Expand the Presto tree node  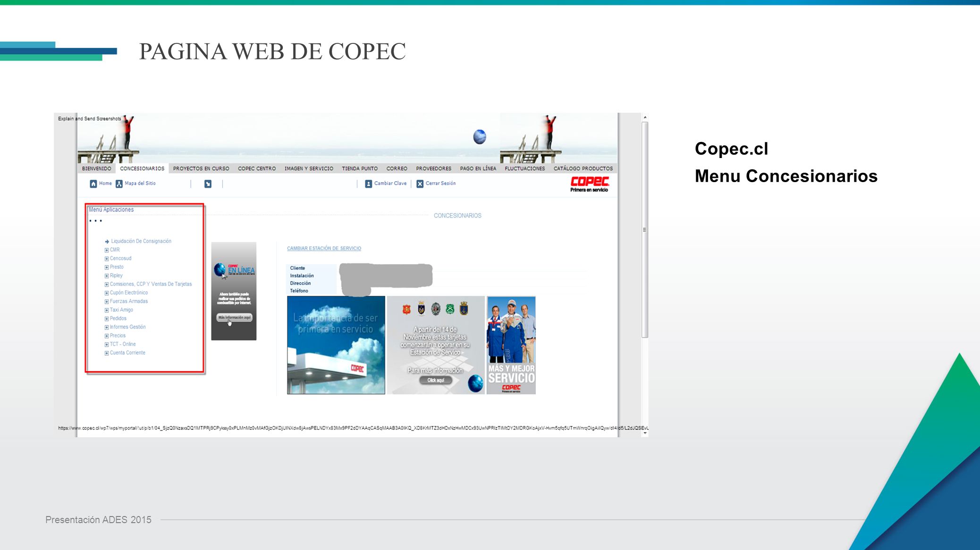pos(107,267)
